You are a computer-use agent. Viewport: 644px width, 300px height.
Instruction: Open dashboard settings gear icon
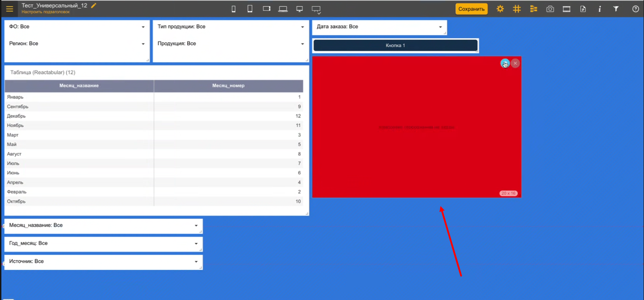[x=500, y=9]
